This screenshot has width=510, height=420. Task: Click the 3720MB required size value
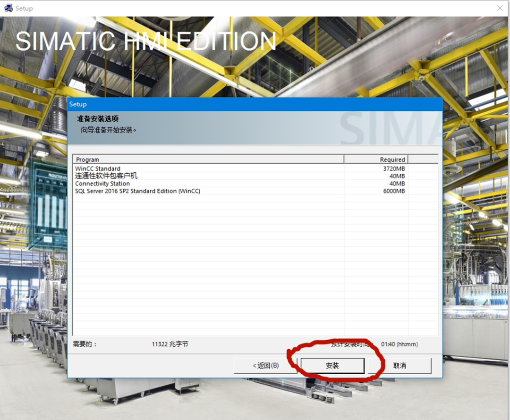394,169
